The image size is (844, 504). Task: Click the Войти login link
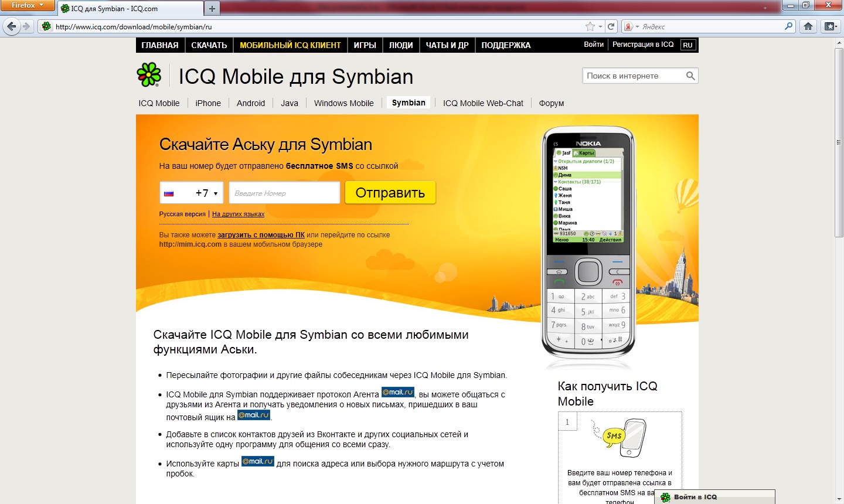click(x=594, y=45)
